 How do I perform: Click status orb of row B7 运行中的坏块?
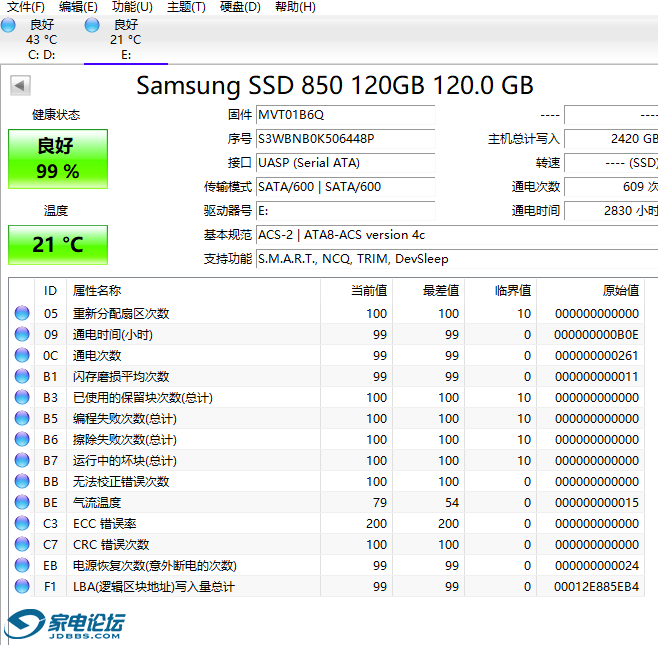pos(22,460)
